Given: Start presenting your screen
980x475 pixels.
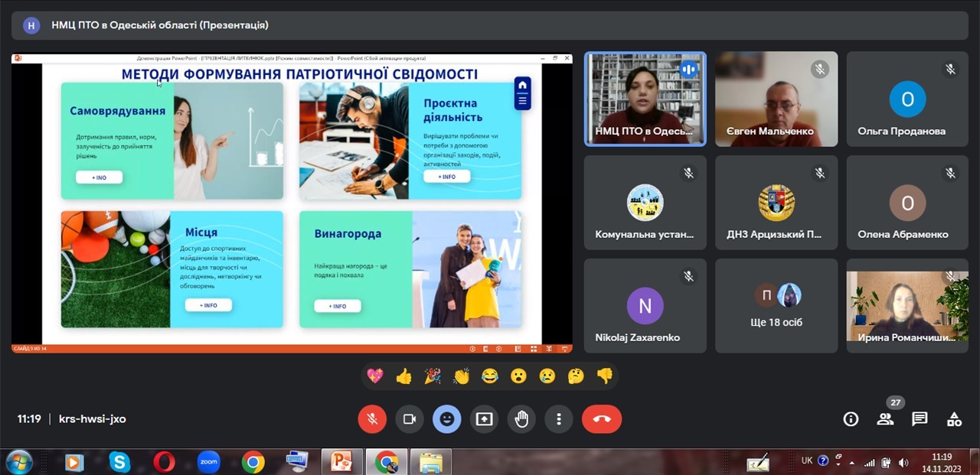Looking at the screenshot, I should [484, 419].
